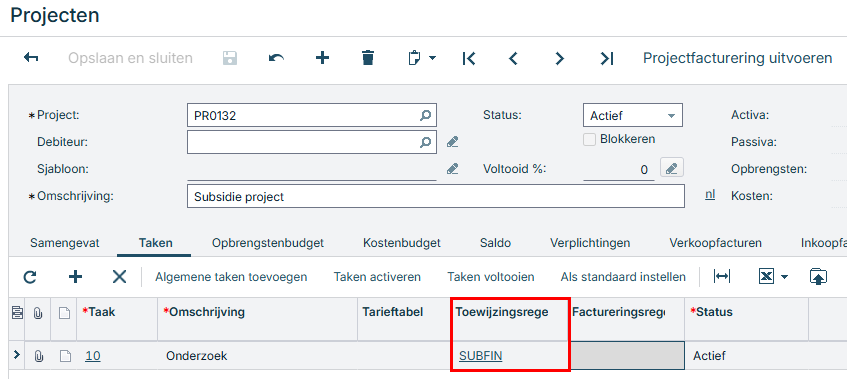Viewport: 847px width, 379px height.
Task: Click the fit columns width icon
Action: [722, 276]
